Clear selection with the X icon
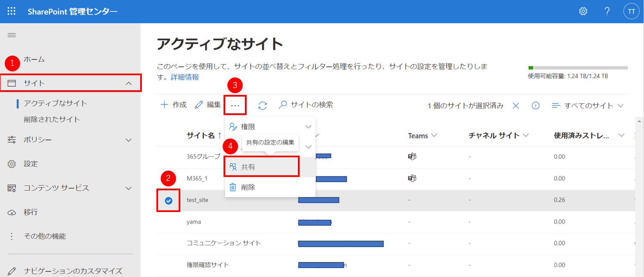Image resolution: width=644 pixels, height=277 pixels. click(x=516, y=106)
